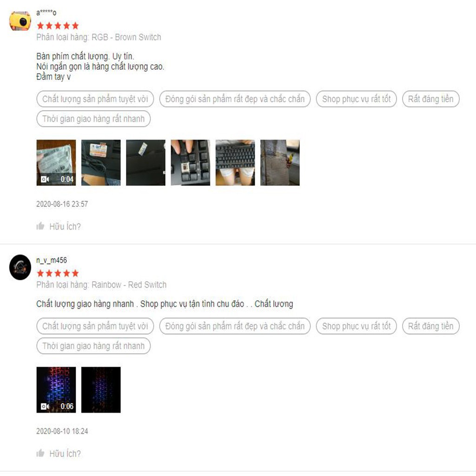Viewport: 476px width, 476px height.
Task: Open the photo with orange label card
Action: 101,162
